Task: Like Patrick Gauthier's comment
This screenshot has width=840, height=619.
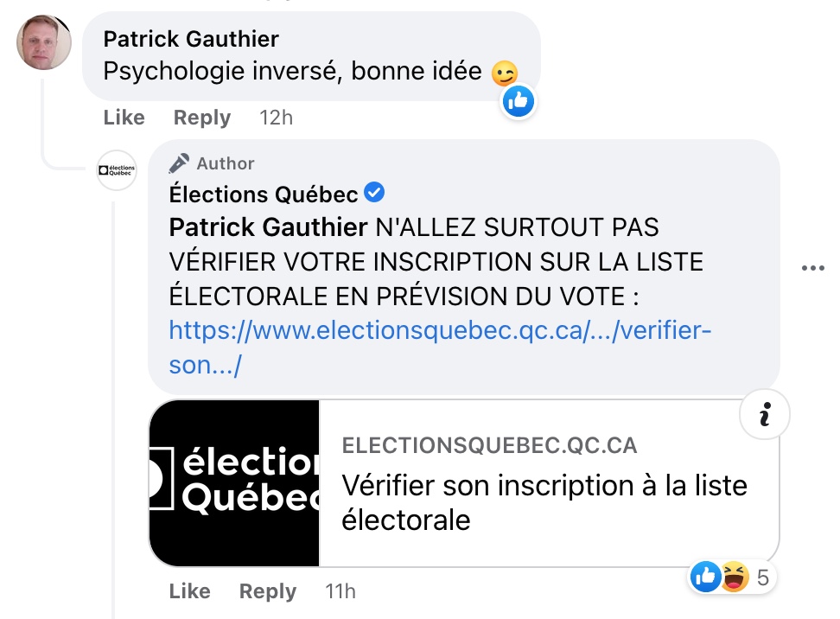Action: 124,118
